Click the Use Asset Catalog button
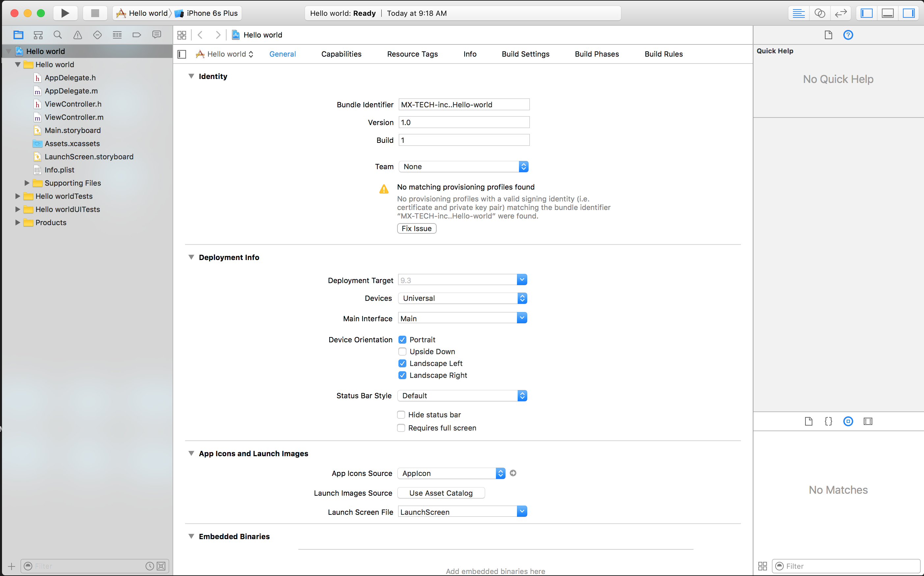924x576 pixels. [441, 493]
